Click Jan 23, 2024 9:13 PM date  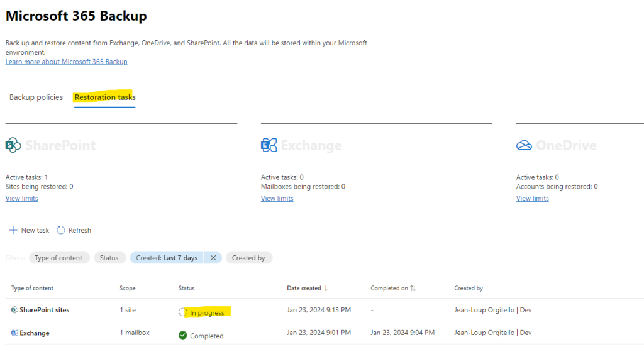319,310
